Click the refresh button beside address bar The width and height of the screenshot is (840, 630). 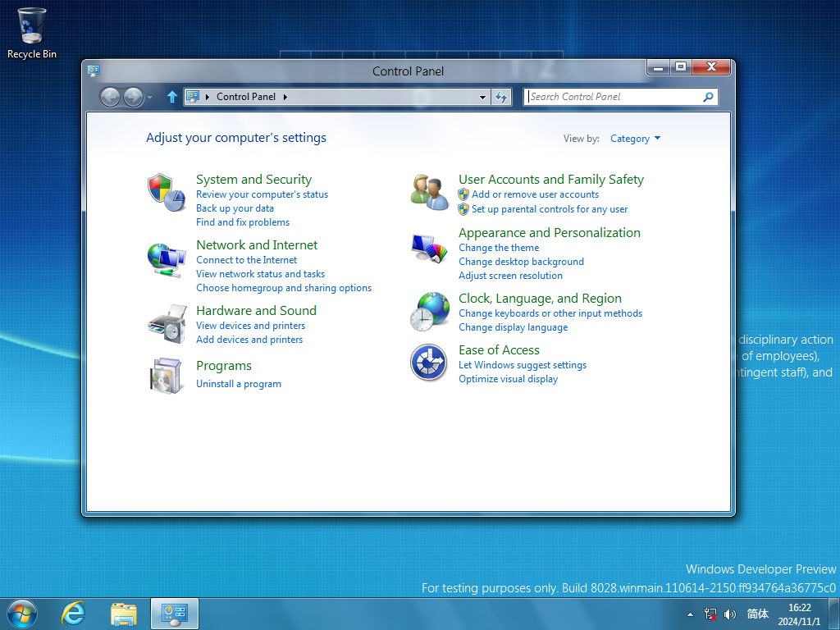coord(501,97)
